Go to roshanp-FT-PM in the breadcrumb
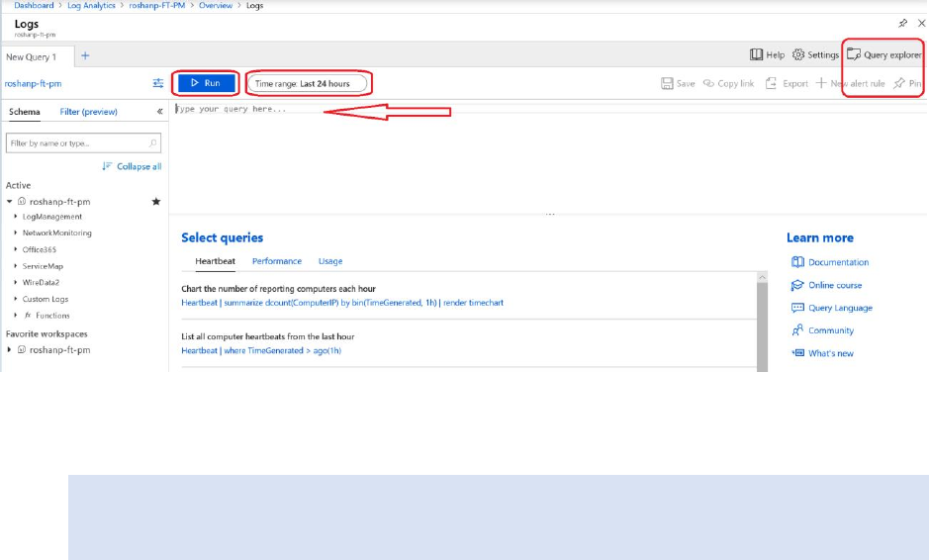This screenshot has width=929, height=560. coord(157,5)
